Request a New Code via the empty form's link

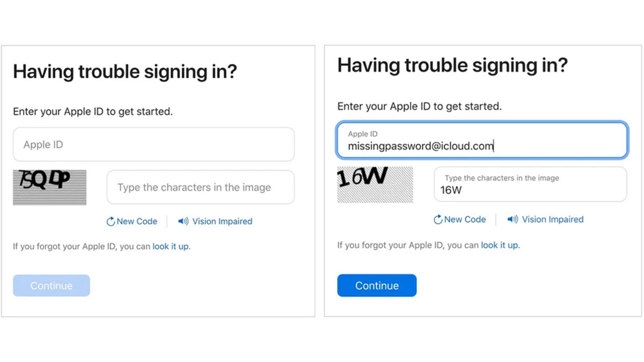click(137, 221)
